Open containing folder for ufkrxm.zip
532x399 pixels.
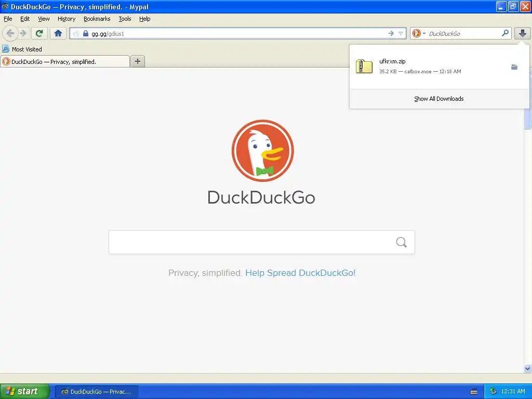coord(514,67)
